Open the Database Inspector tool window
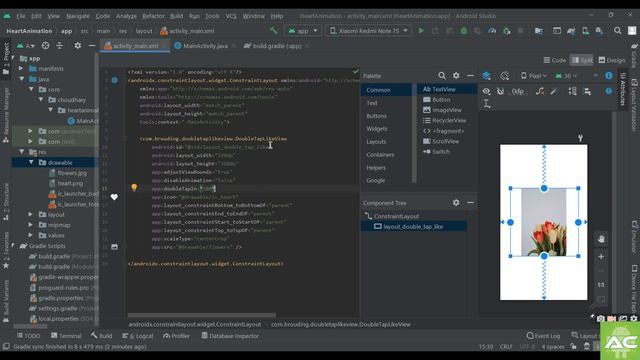The height and width of the screenshot is (360, 640). click(230, 336)
